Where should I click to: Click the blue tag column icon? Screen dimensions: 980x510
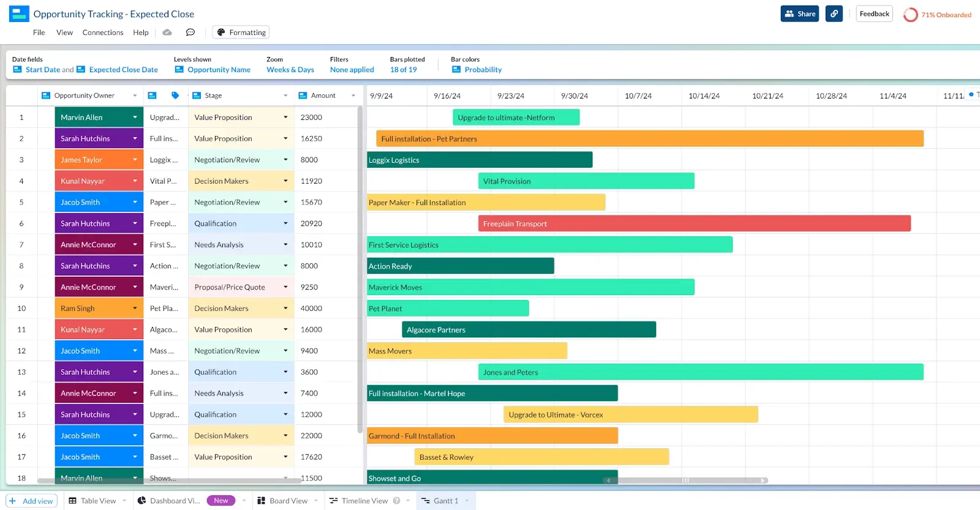(175, 96)
